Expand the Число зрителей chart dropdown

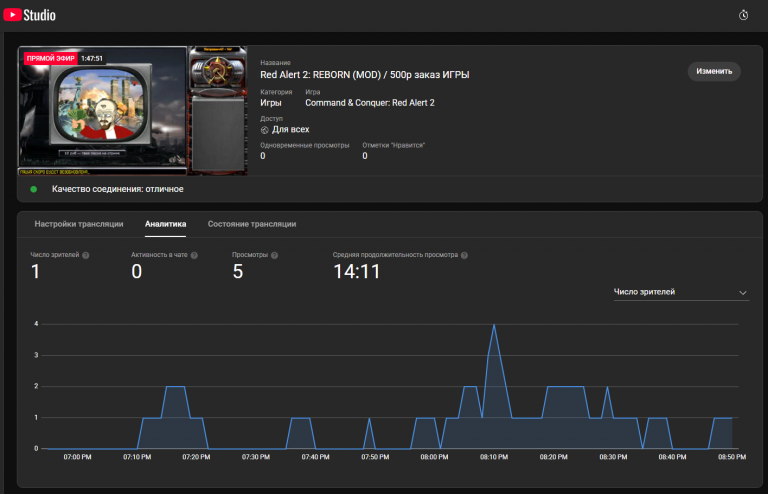[x=681, y=292]
